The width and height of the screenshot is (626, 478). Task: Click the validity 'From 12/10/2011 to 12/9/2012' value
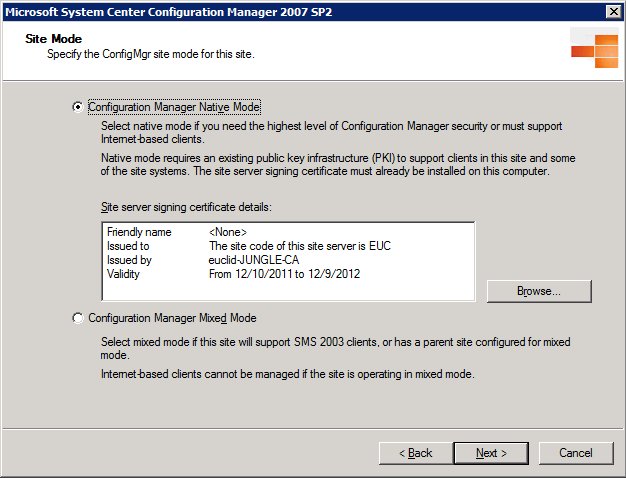pyautogui.click(x=284, y=274)
